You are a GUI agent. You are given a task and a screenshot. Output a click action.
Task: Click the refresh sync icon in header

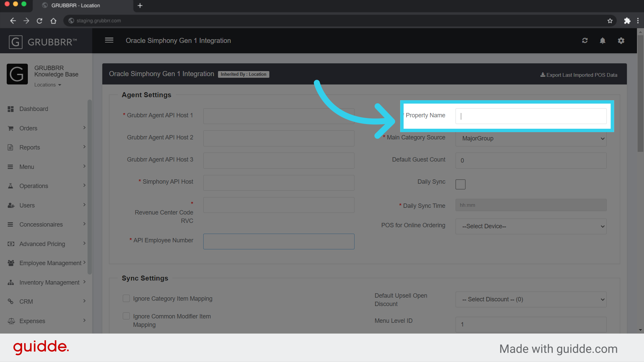coord(585,41)
